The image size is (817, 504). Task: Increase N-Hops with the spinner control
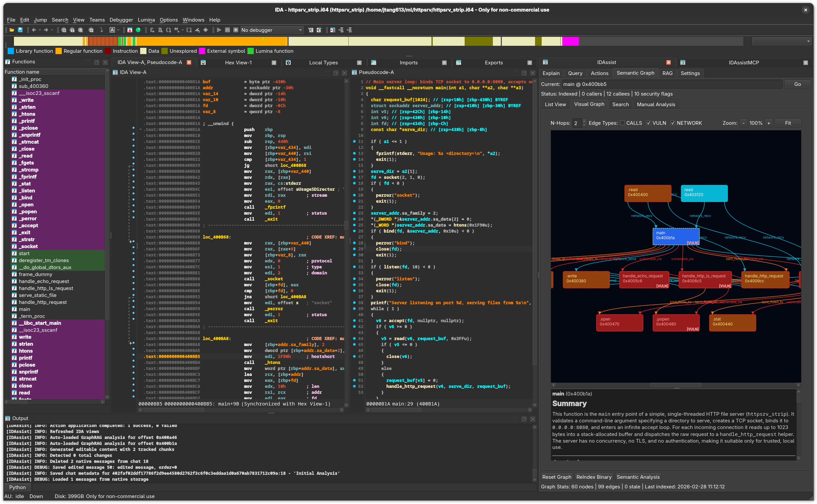[585, 121]
